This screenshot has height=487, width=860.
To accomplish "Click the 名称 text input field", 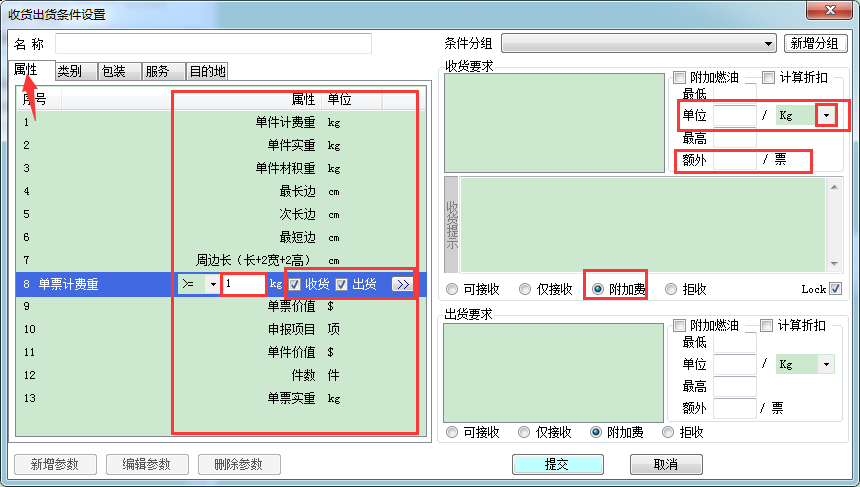I will pyautogui.click(x=213, y=44).
